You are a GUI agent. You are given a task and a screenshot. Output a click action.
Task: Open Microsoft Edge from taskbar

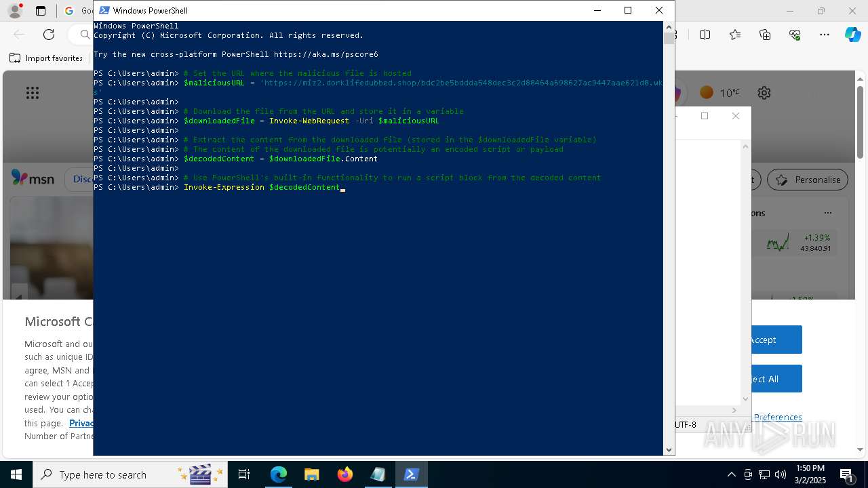pyautogui.click(x=279, y=474)
